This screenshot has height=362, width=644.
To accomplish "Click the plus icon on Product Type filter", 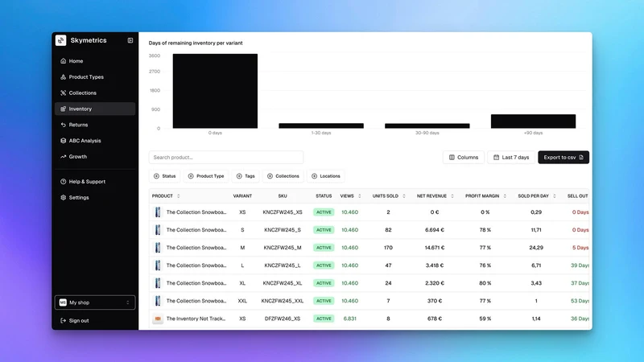I will coord(191,176).
